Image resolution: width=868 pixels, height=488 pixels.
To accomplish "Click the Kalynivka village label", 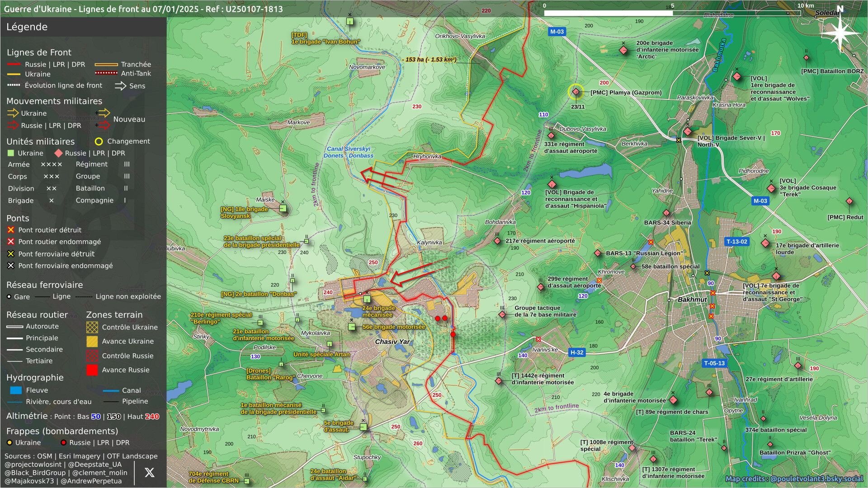I will tap(429, 243).
